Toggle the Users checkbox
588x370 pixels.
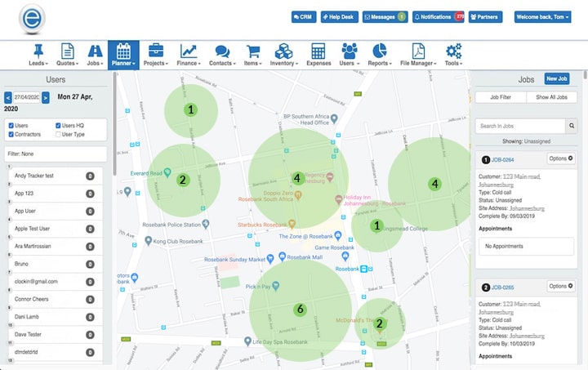click(10, 126)
